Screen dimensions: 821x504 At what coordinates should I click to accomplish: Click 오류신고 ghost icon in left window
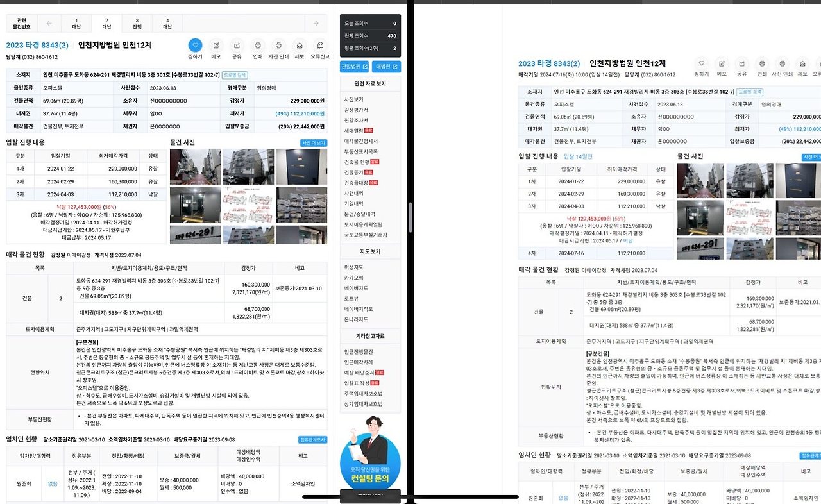pyautogui.click(x=320, y=45)
